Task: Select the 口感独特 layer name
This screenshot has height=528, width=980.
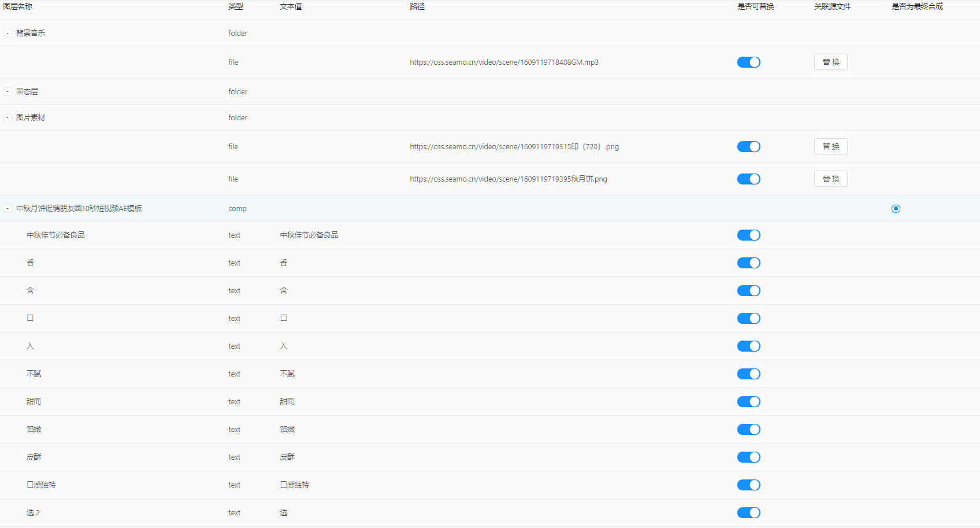Action: (x=41, y=485)
